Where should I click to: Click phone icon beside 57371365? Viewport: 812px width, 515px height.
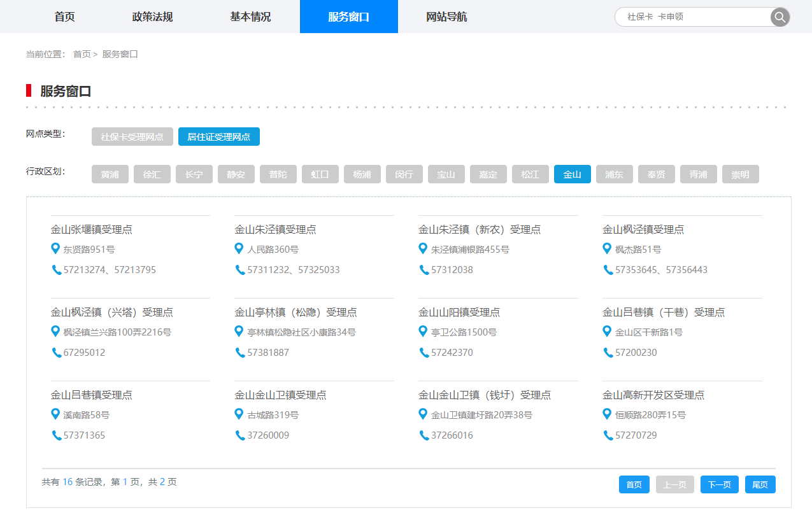57,435
